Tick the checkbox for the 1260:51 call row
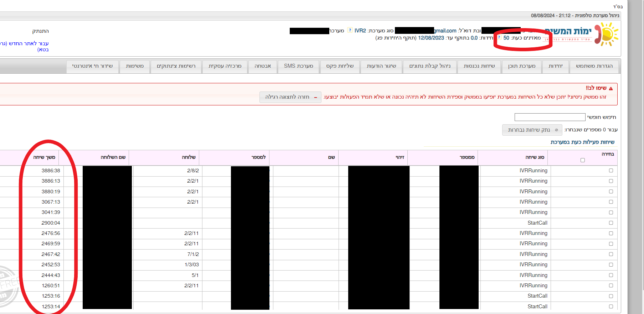The width and height of the screenshot is (644, 314). pos(611,286)
